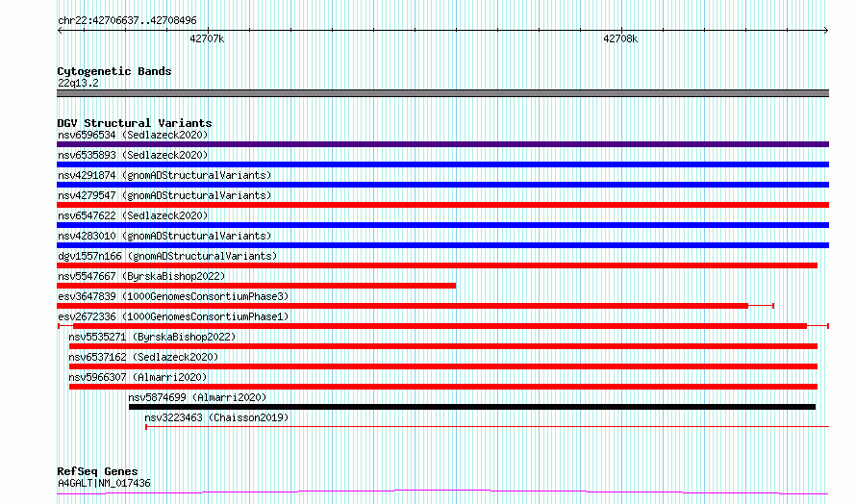
Task: Open nsv4279547 (gnomADStructuralVariants) label
Action: pyautogui.click(x=164, y=195)
